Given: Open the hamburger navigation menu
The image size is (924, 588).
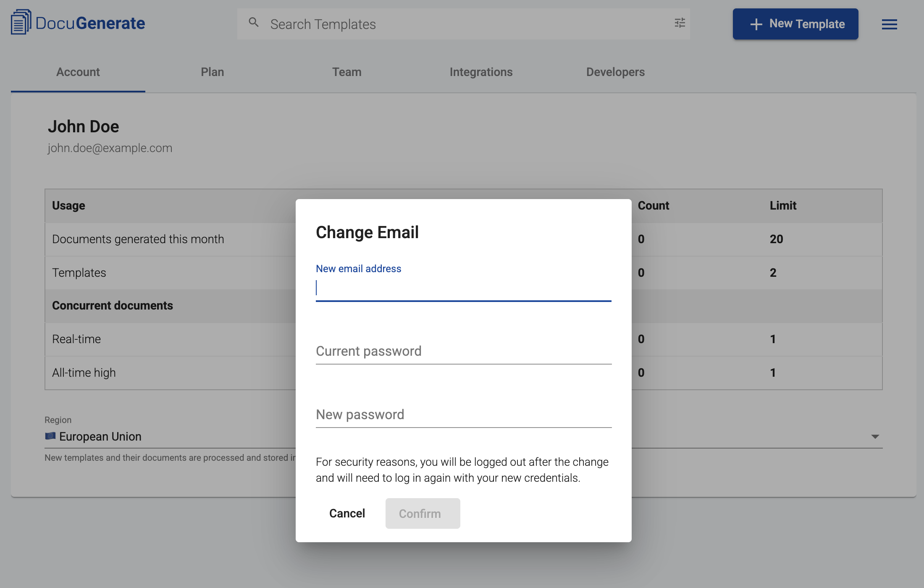Looking at the screenshot, I should pyautogui.click(x=889, y=24).
